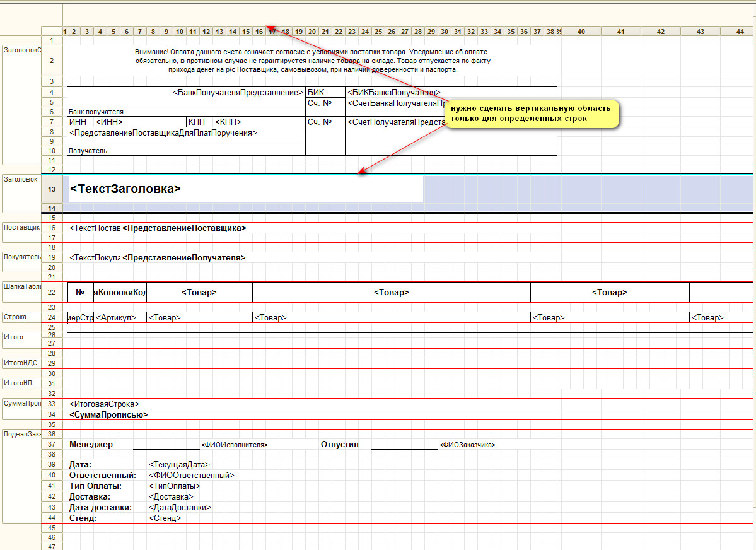756x550 pixels.
Task: Click the <ДатаДоставки> cell
Action: click(180, 508)
